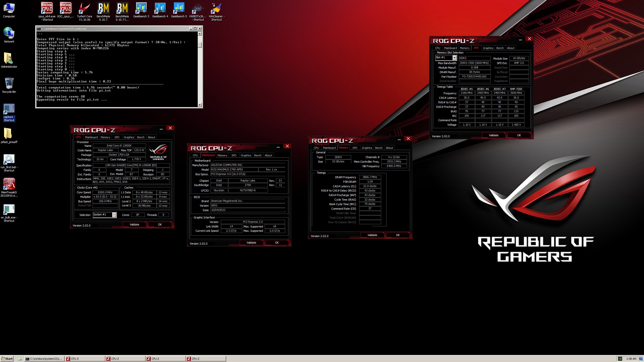This screenshot has height=362, width=644.
Task: Open Memory tab in Mainboard window
Action: pyautogui.click(x=222, y=155)
